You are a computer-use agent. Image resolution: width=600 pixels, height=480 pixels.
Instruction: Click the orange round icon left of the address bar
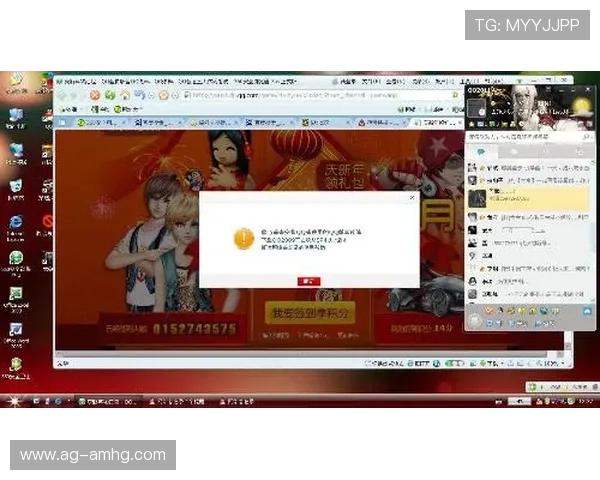163,95
